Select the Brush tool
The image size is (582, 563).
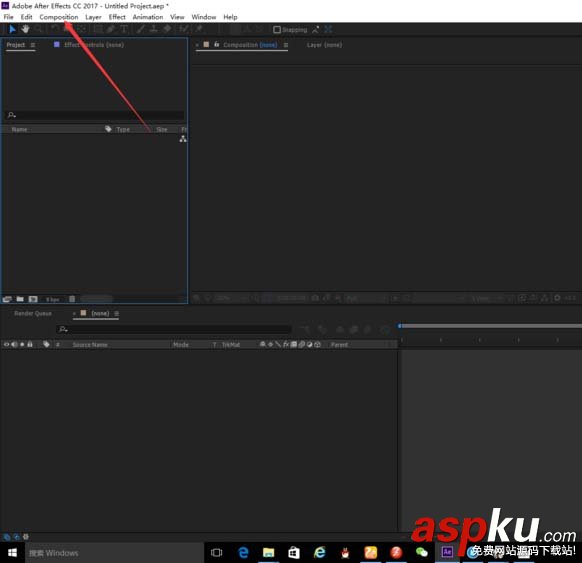coord(140,29)
